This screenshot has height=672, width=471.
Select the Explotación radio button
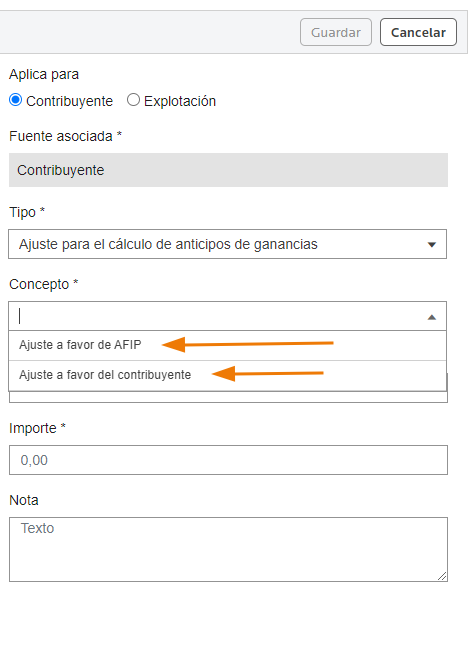tap(133, 100)
